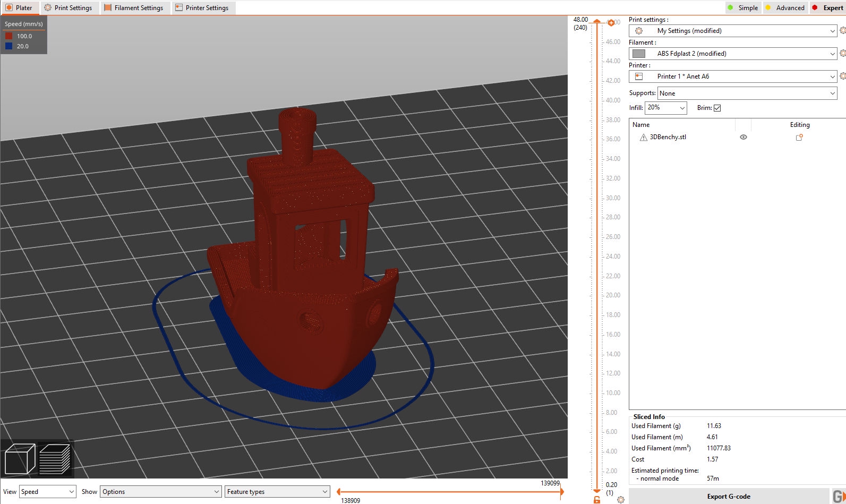Open the Show Options dropdown
846x504 pixels.
pos(160,492)
